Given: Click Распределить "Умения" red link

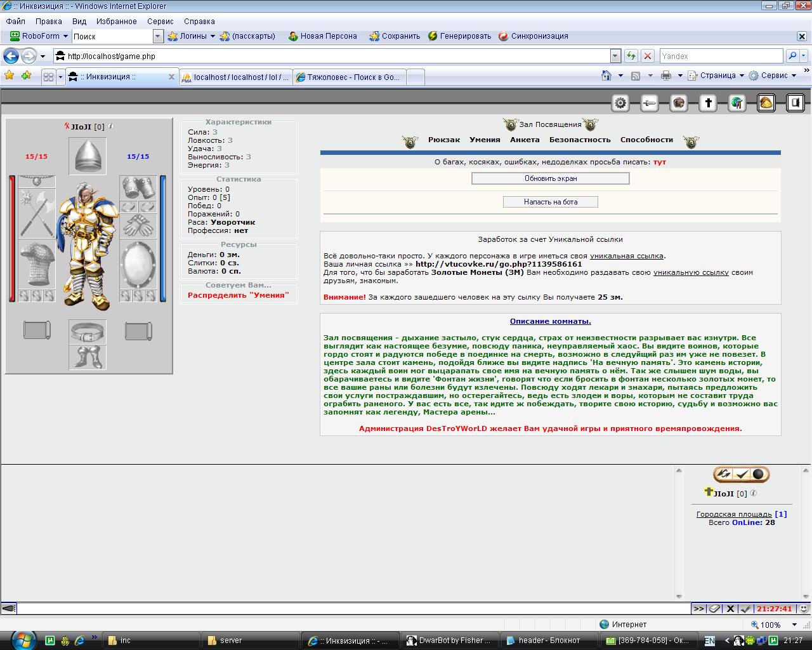Looking at the screenshot, I should pos(239,295).
